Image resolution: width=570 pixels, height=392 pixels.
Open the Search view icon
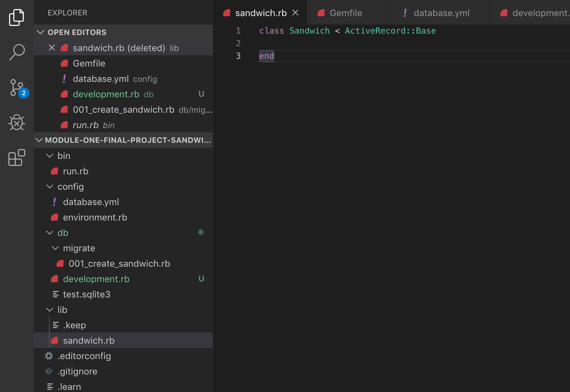coord(16,52)
